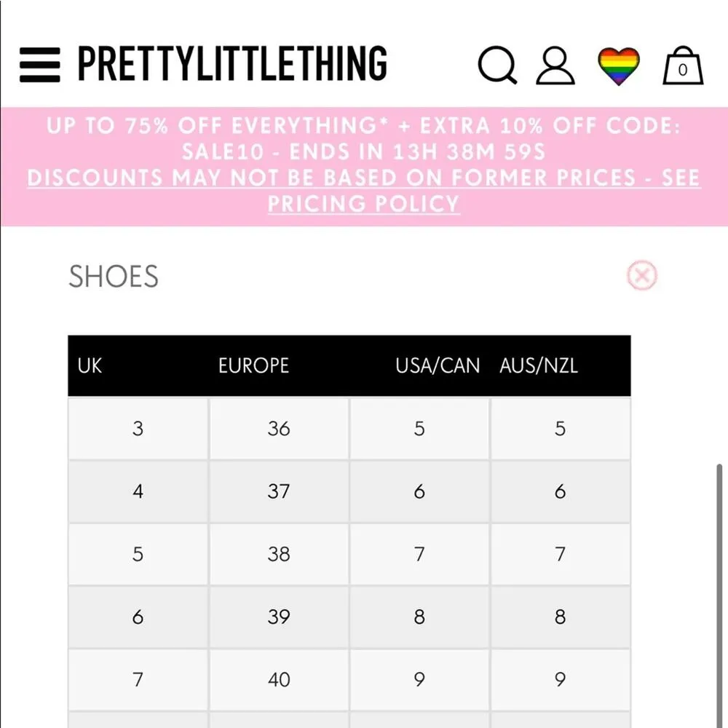Open the account profile icon
Viewport: 728px width, 728px height.
tap(555, 66)
